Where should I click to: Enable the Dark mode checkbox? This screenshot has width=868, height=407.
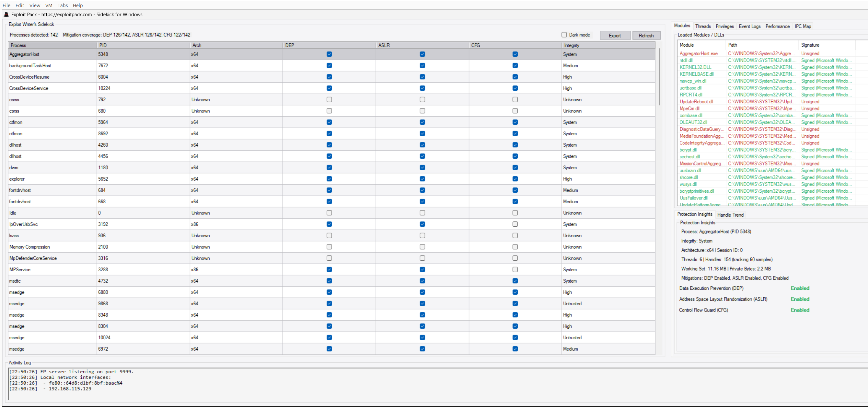pos(564,35)
